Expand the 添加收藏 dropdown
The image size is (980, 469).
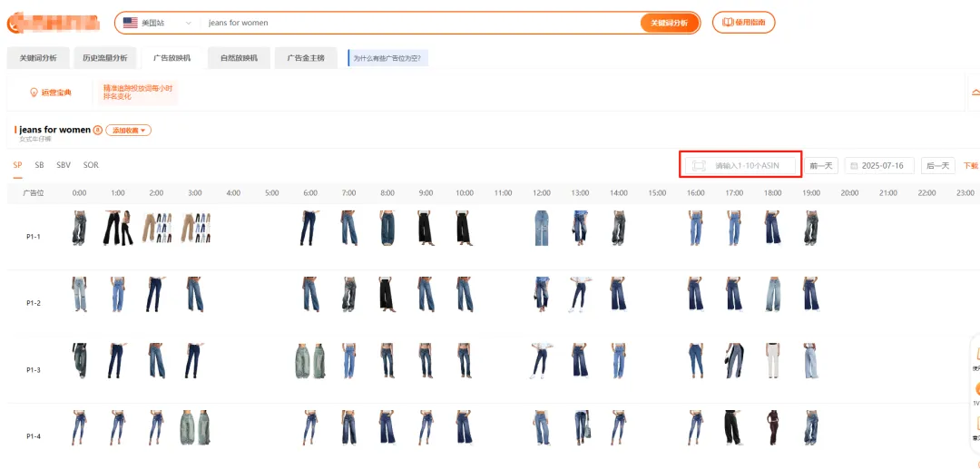pos(128,130)
